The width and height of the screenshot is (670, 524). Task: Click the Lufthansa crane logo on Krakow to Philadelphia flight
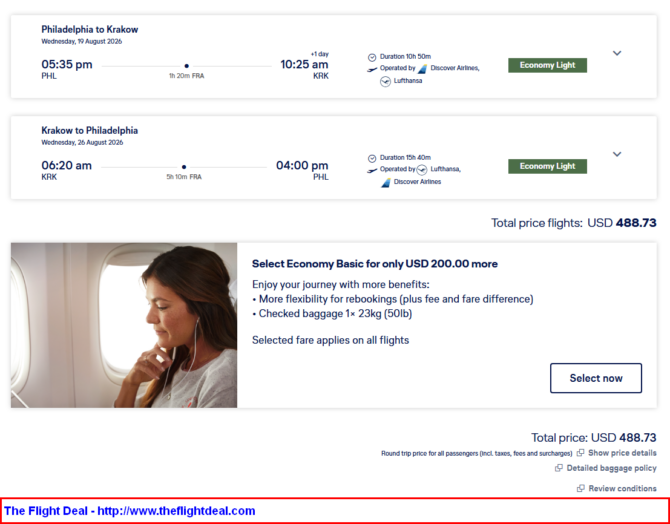tap(422, 170)
